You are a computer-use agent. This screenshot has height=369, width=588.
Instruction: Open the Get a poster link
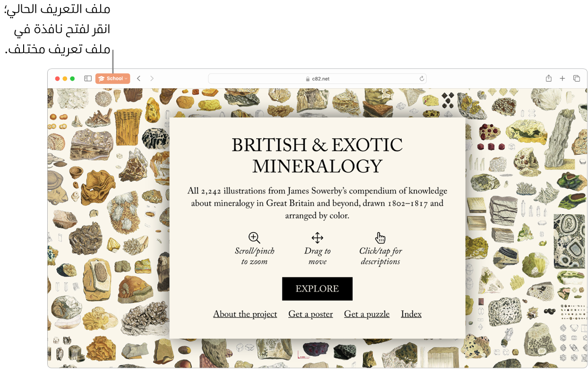pos(311,314)
